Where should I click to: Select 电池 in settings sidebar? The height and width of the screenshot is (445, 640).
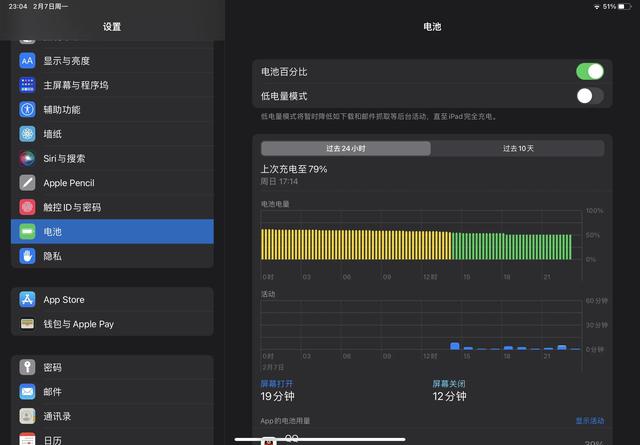pos(112,232)
